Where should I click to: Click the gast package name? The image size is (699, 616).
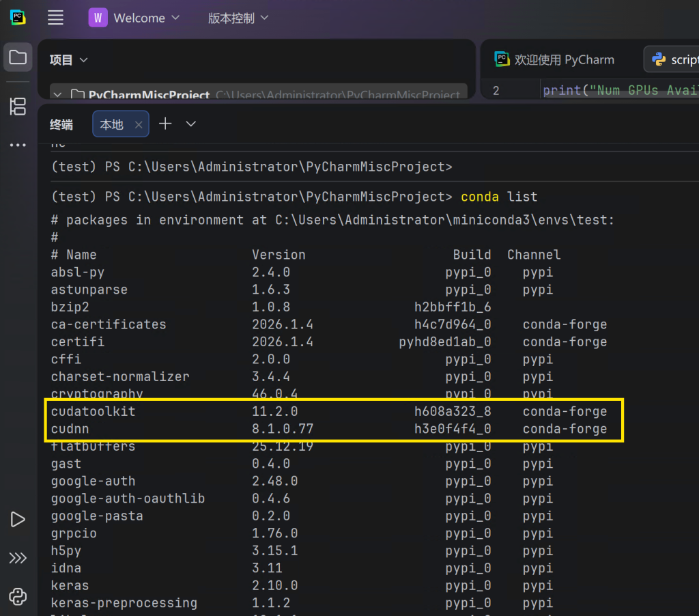tap(66, 464)
